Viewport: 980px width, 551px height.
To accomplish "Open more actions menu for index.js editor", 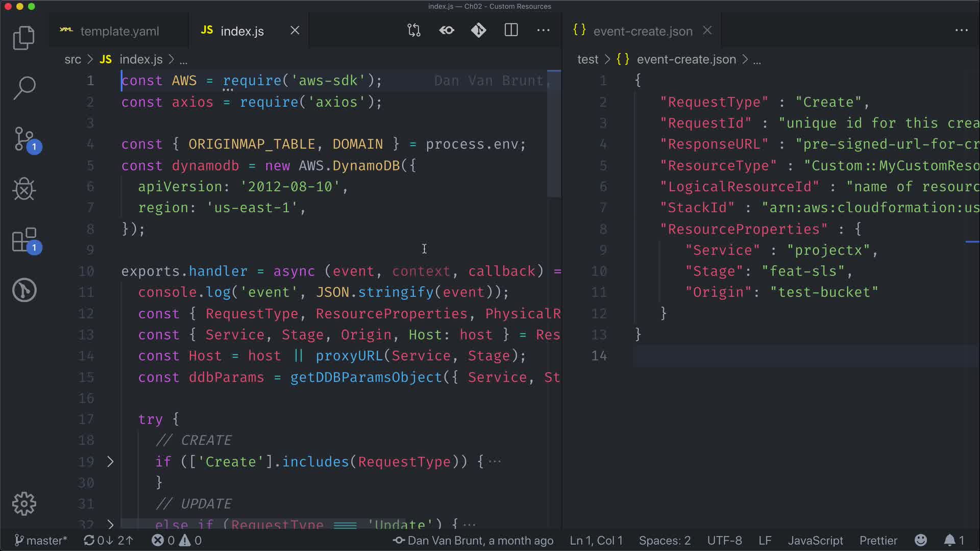I will click(543, 31).
